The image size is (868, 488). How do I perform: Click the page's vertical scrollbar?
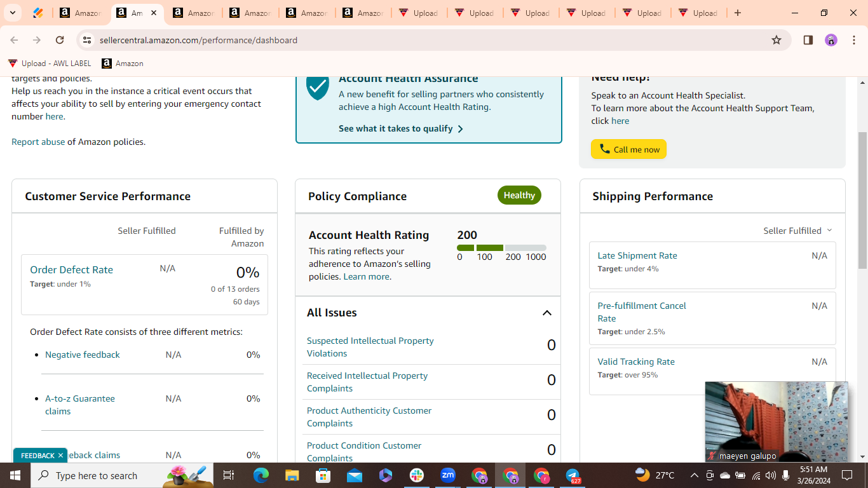[862, 200]
